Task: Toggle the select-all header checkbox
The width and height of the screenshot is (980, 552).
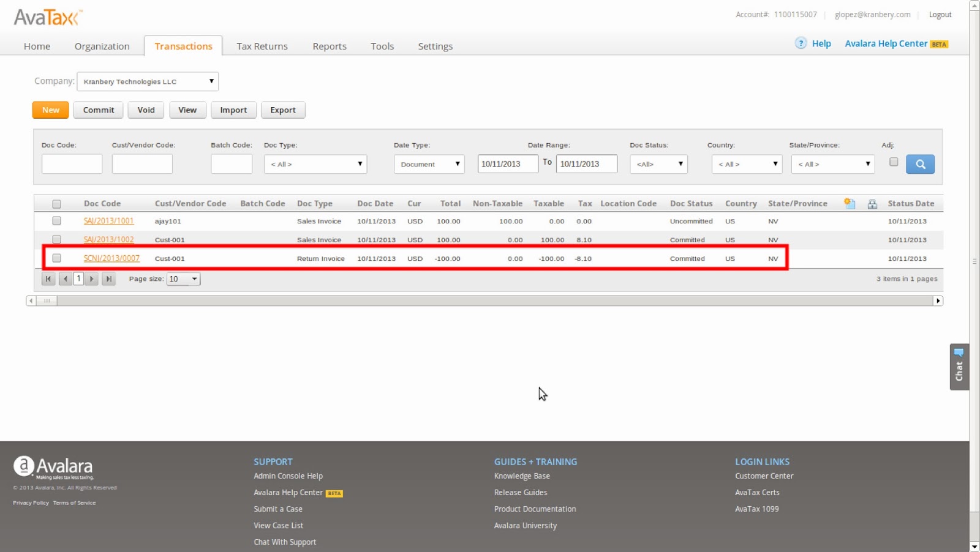Action: coord(57,204)
